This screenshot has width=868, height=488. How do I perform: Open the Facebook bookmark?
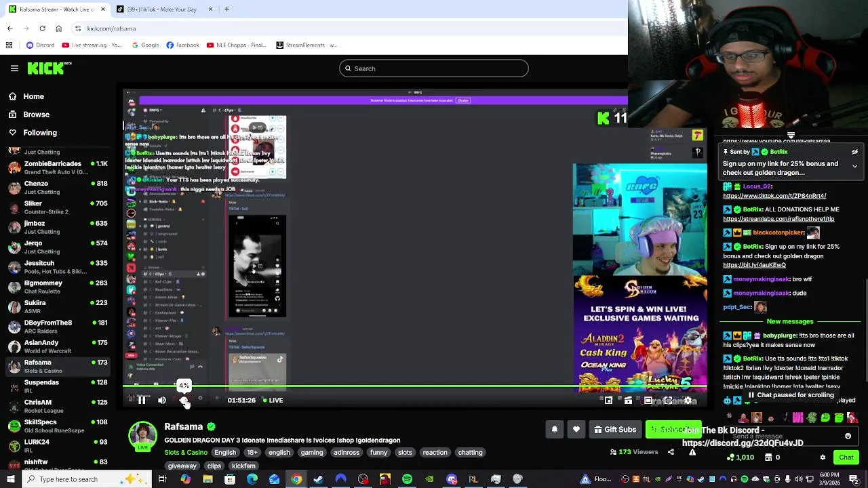[182, 45]
